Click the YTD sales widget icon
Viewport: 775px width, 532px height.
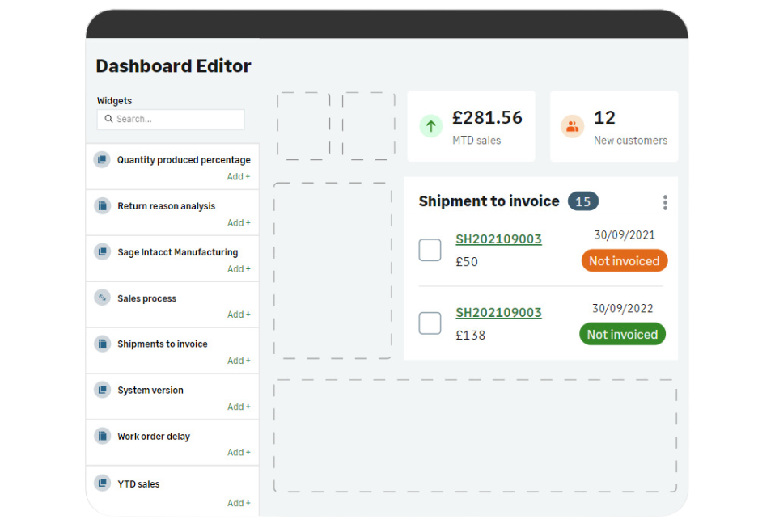[102, 483]
